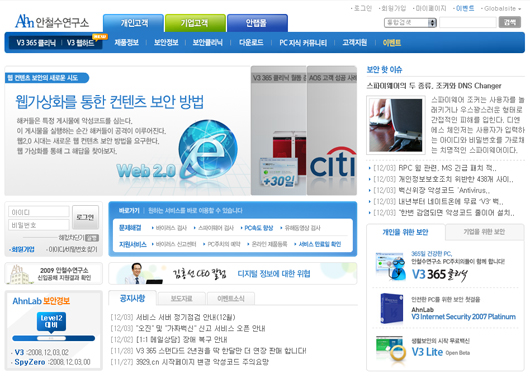Click the spyware hot issue thumbnail photo
This screenshot has height=378, width=530.
click(x=396, y=125)
